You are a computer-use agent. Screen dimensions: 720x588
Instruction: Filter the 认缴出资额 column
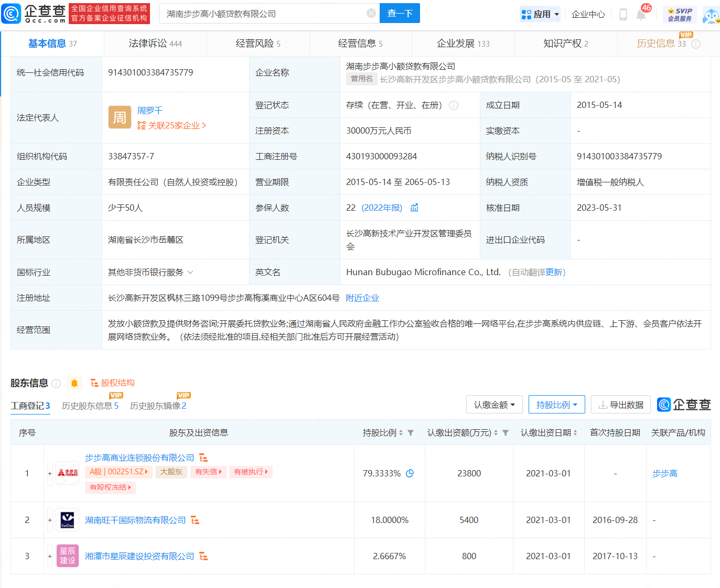[506, 433]
